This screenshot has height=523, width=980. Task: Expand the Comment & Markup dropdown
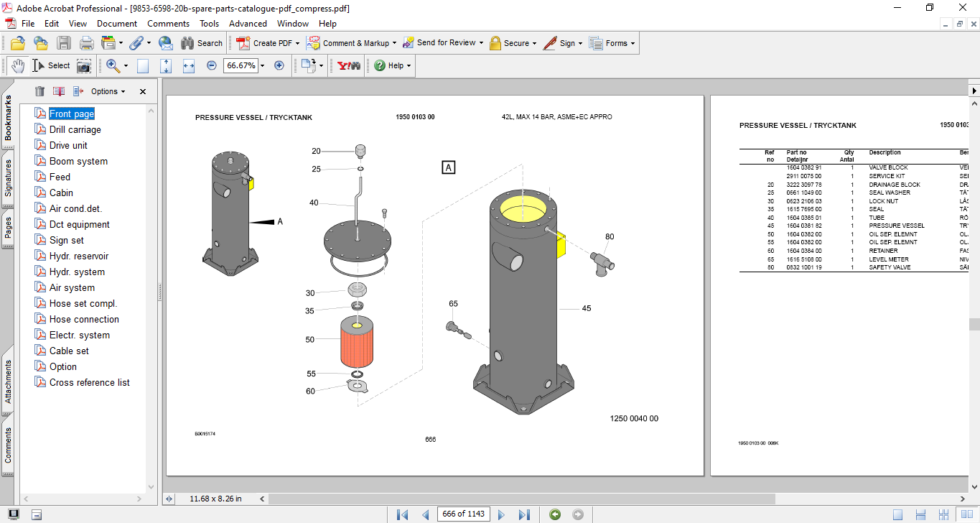[396, 43]
